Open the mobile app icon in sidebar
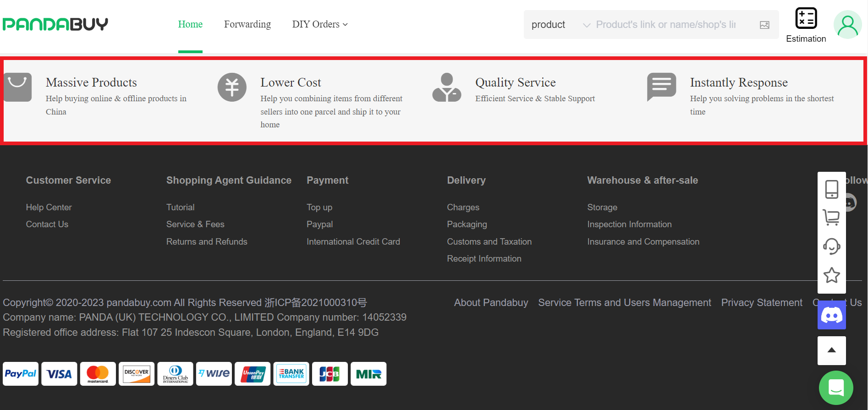Image resolution: width=868 pixels, height=410 pixels. point(831,189)
